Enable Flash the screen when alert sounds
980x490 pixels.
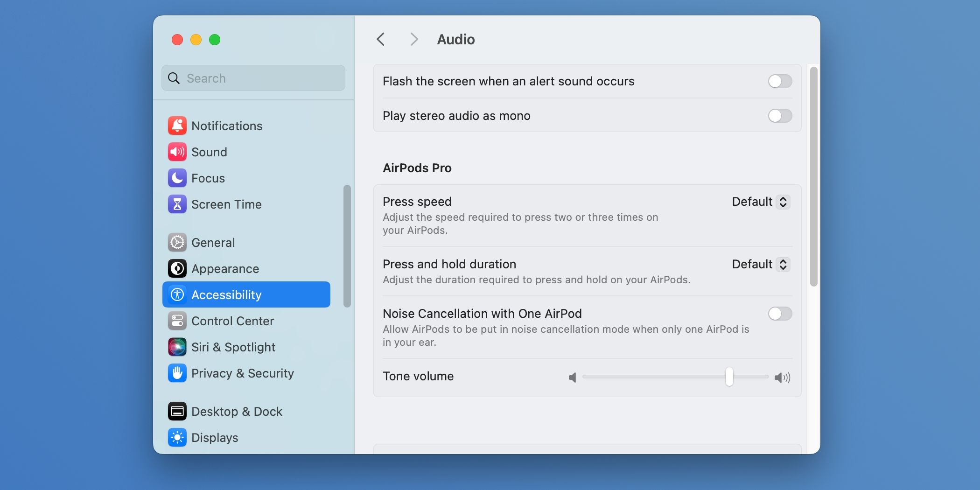click(779, 81)
